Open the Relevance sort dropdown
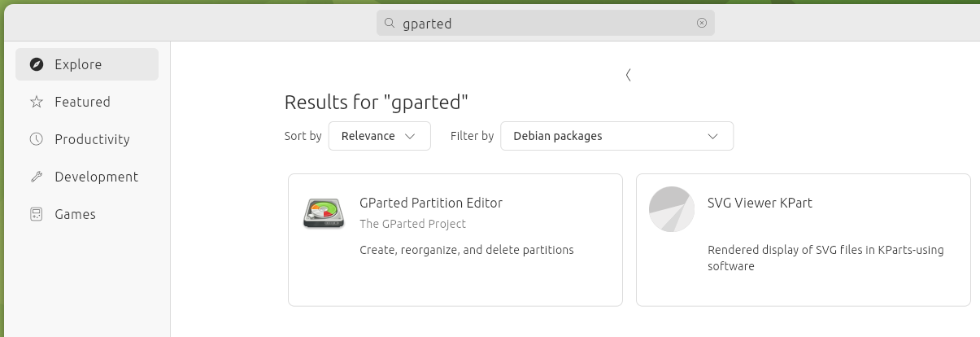980x337 pixels. click(x=379, y=136)
